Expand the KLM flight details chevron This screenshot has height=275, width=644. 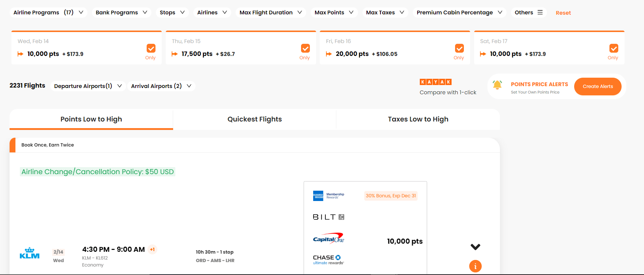(475, 247)
